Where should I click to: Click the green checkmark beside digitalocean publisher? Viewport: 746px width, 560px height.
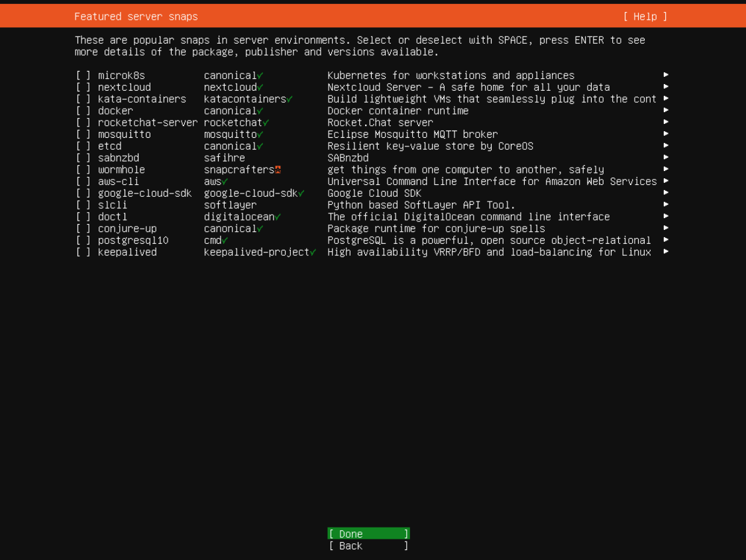coord(278,217)
